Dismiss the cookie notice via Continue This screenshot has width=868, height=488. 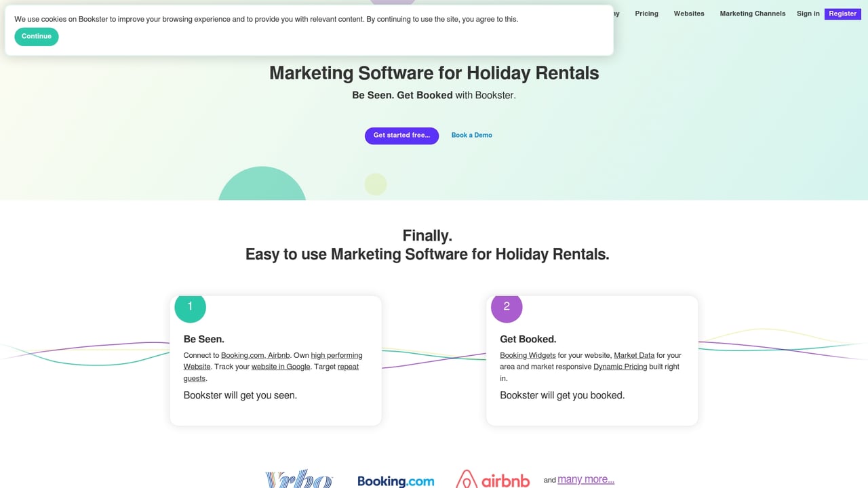(x=36, y=37)
